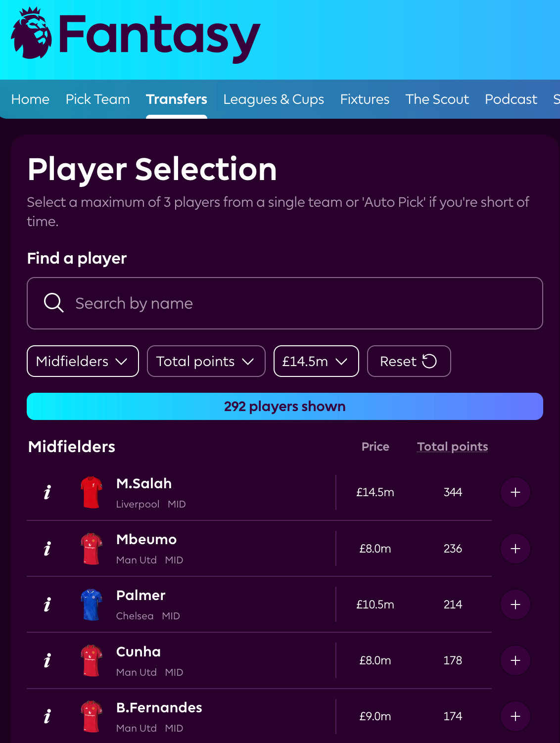560x743 pixels.
Task: Open the Fixtures tab
Action: [365, 99]
